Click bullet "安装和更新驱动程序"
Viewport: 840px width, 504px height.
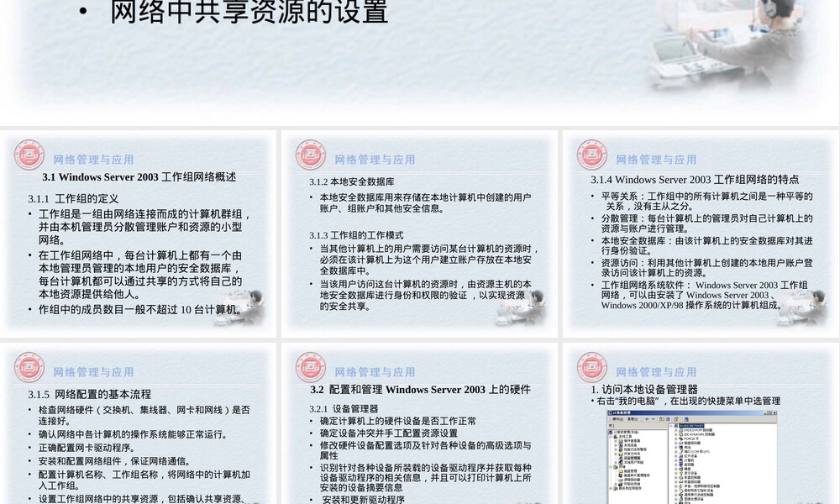click(x=363, y=500)
